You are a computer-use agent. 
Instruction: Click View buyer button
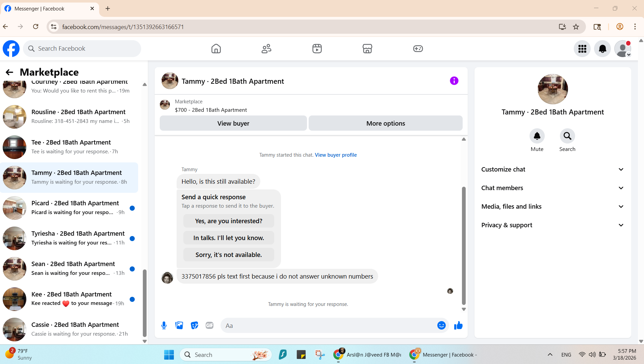233,123
